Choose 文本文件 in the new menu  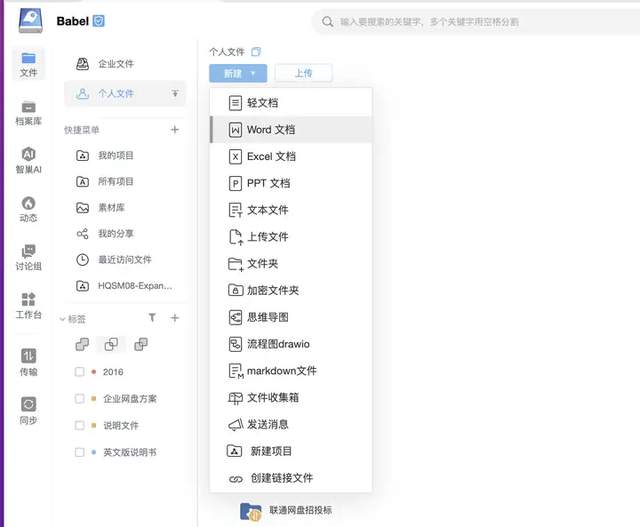(x=291, y=210)
